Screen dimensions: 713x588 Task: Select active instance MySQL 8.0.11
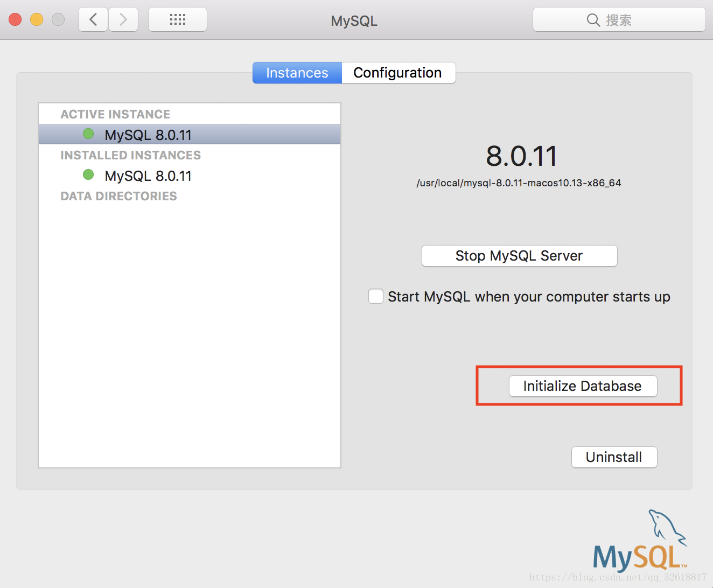(190, 135)
